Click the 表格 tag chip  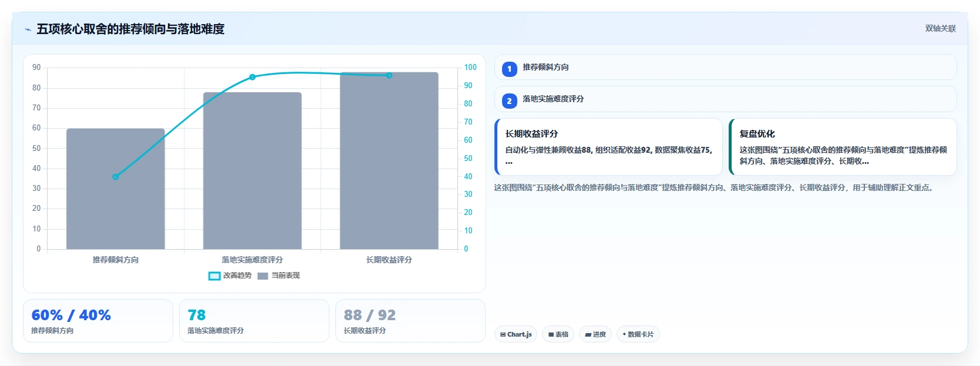558,334
